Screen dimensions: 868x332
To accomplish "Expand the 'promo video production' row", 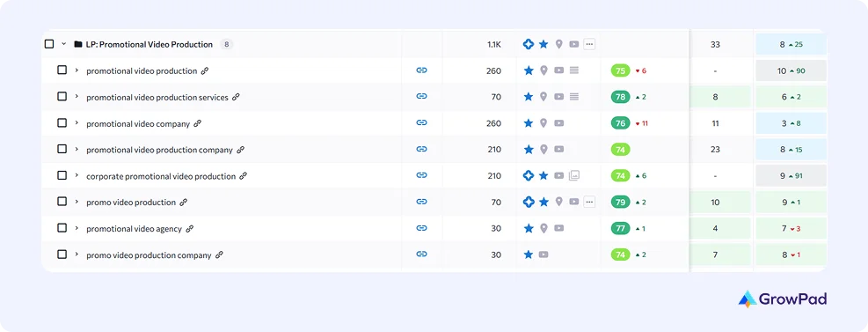I will (77, 202).
